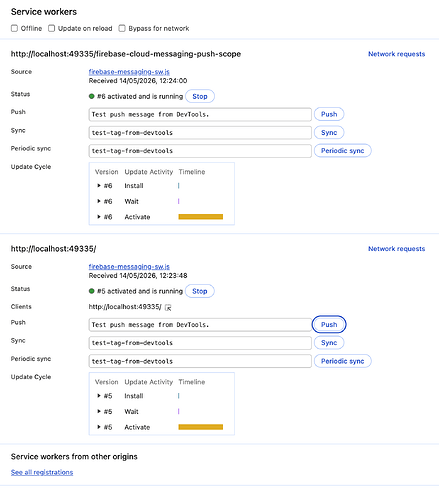439x500 pixels.
Task: Focus push message field of worker #5
Action: [x=200, y=325]
